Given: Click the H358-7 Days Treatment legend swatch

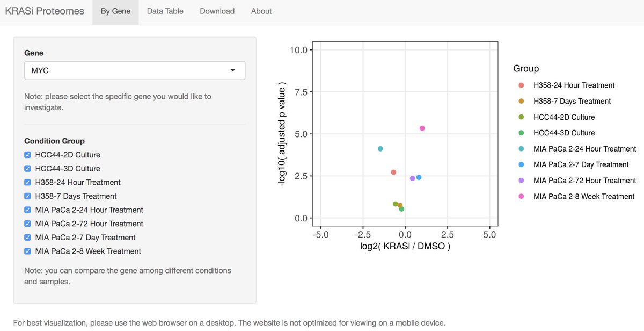Looking at the screenshot, I should [x=521, y=101].
